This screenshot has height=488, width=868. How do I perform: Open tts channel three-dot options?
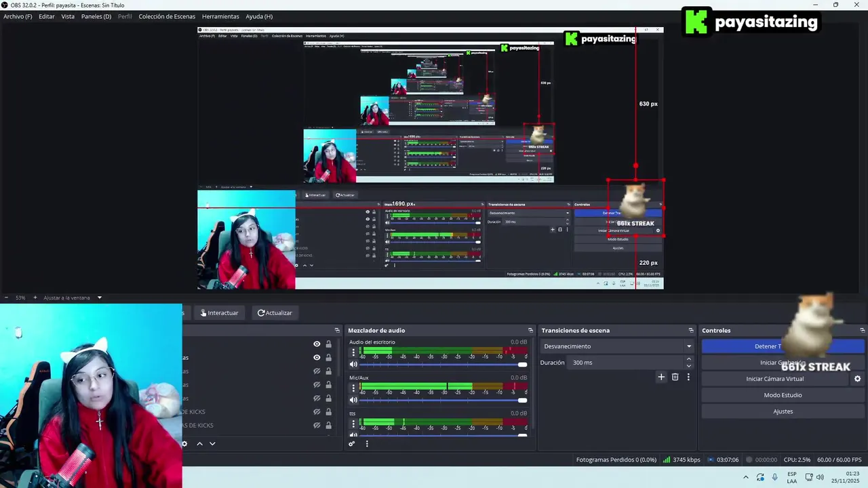pos(353,424)
